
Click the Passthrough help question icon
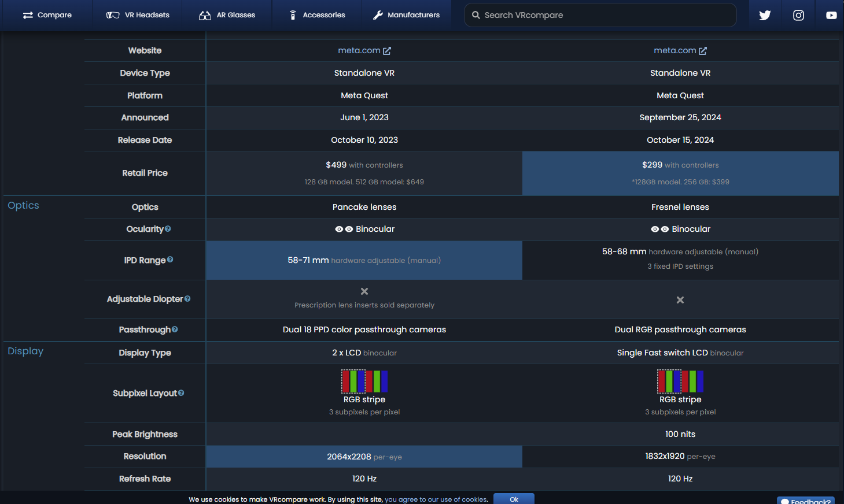(x=175, y=329)
